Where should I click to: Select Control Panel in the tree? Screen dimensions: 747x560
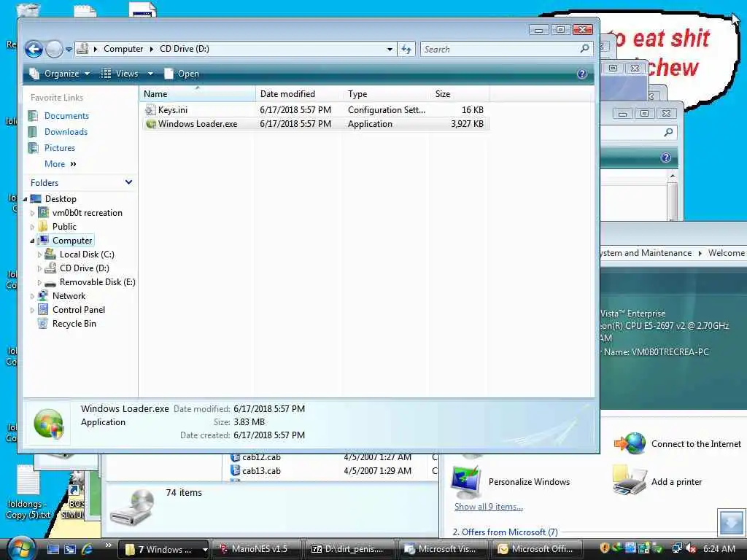coord(78,309)
